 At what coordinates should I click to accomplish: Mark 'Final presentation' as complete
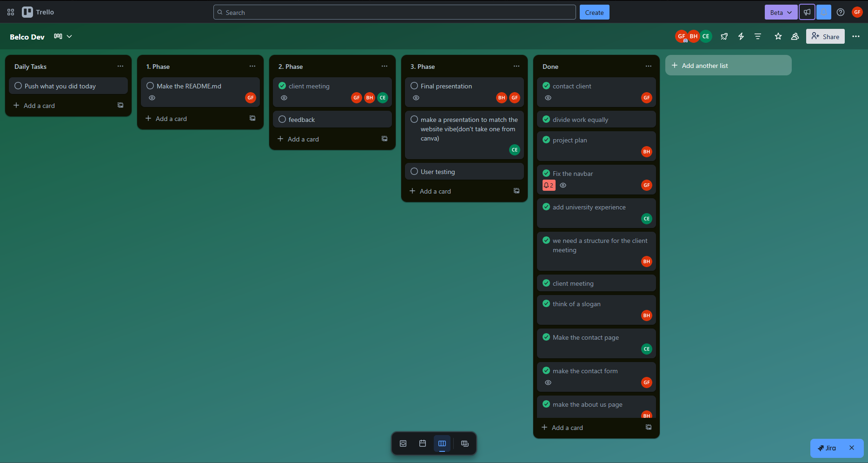tap(414, 86)
